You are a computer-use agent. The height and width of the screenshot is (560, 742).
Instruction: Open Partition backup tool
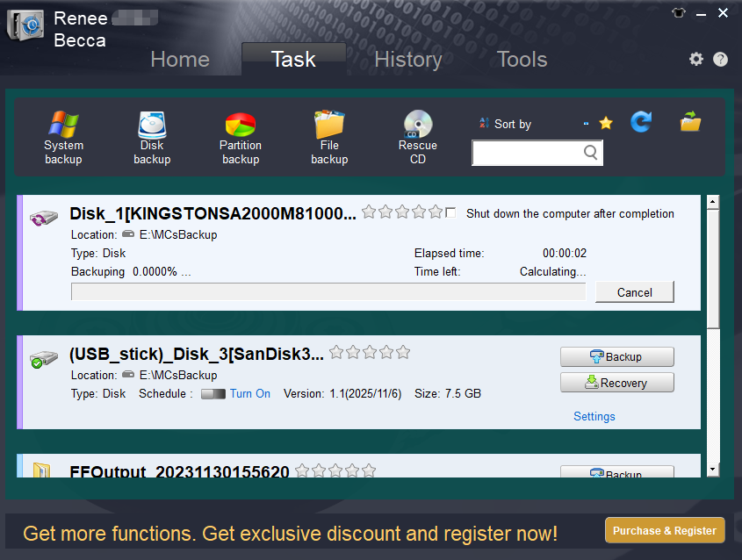(241, 137)
